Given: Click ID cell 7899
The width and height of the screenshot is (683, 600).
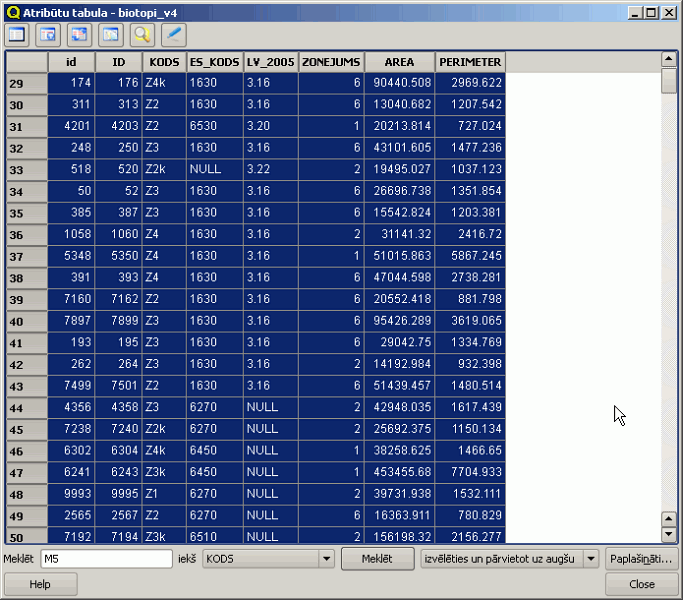Looking at the screenshot, I should click(x=118, y=321).
